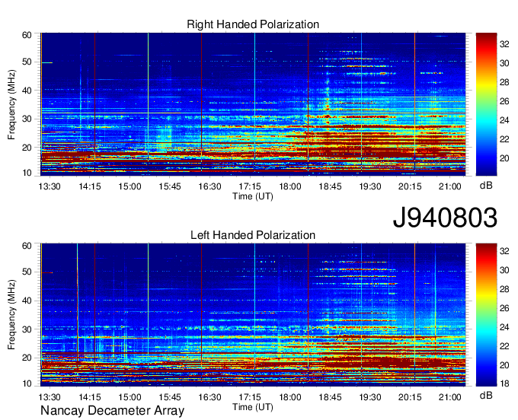Click the upper plot's 'Frequency (MHz)' axis label
Image resolution: width=518 pixels, height=420 pixels.
click(x=11, y=104)
